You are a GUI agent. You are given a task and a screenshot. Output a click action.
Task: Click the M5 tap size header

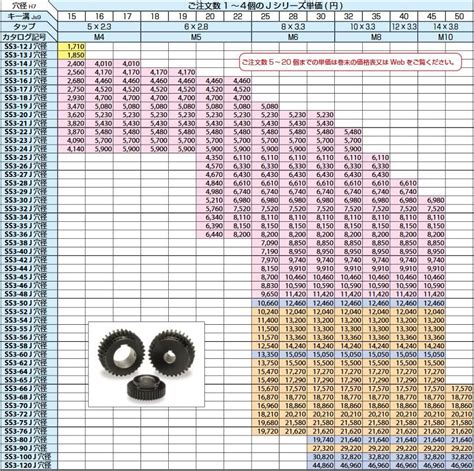pyautogui.click(x=196, y=37)
